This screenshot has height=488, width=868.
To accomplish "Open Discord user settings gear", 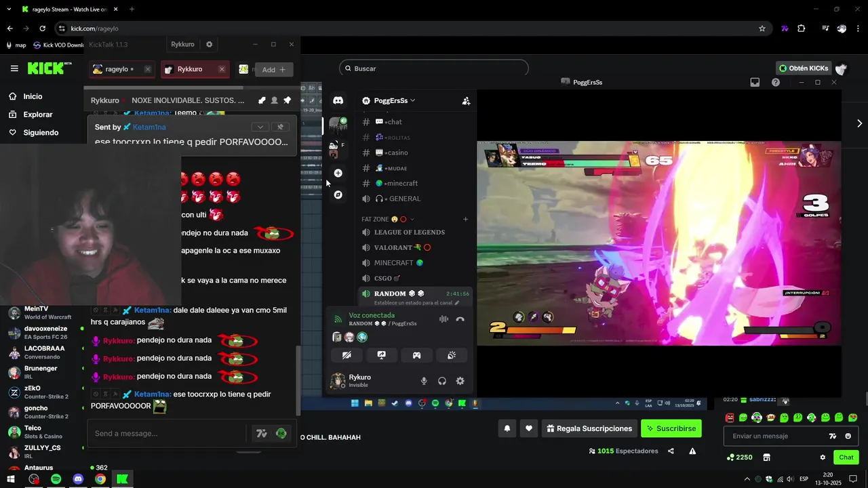I will click(x=460, y=381).
